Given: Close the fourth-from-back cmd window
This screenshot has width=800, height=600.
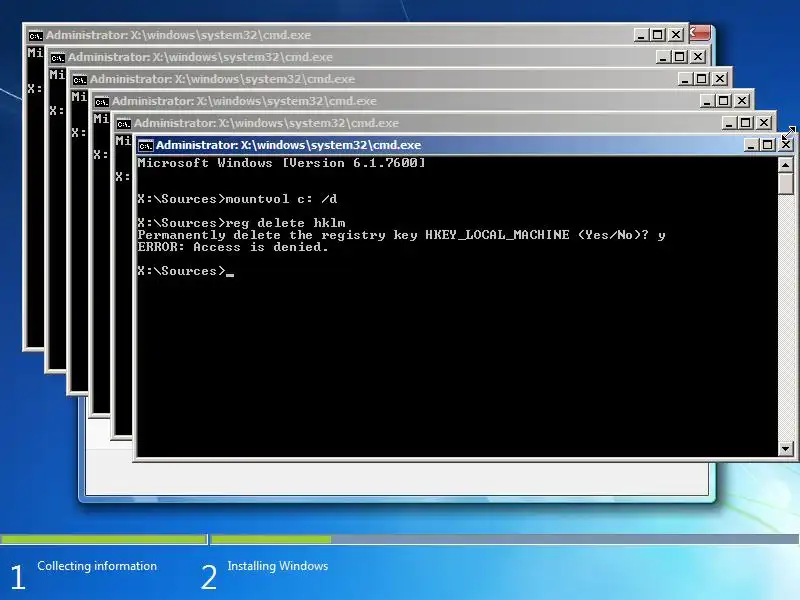Looking at the screenshot, I should pyautogui.click(x=742, y=101).
